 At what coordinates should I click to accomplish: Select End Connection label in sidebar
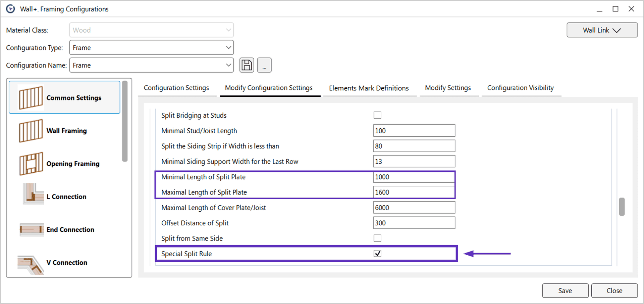70,229
